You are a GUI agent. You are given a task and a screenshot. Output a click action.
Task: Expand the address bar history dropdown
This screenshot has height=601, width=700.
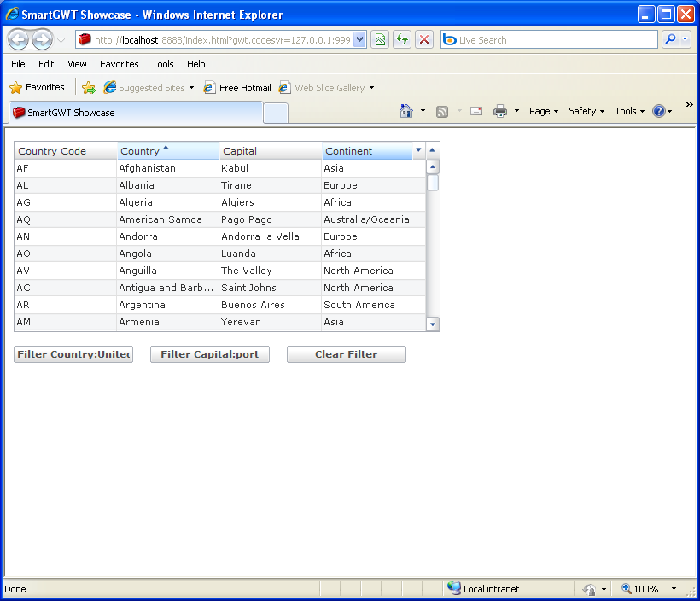(x=360, y=40)
